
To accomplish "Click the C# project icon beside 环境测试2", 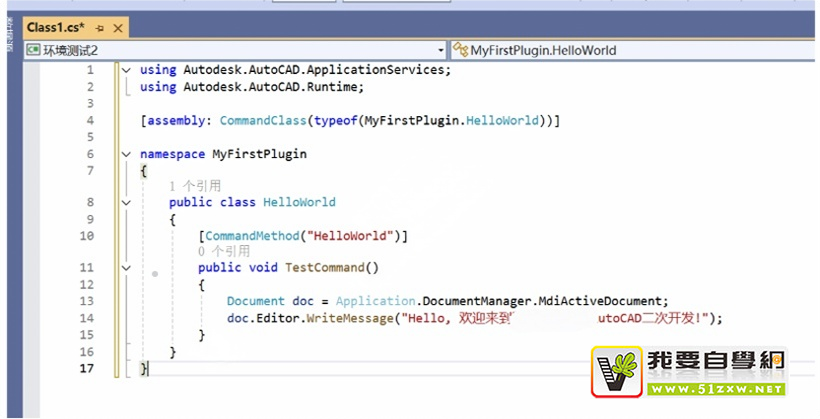I will pos(32,50).
